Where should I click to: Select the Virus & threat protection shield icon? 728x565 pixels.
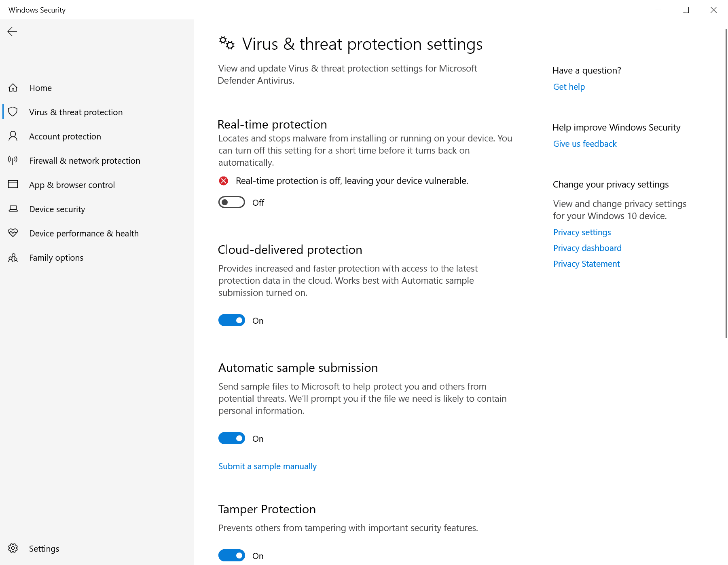13,112
